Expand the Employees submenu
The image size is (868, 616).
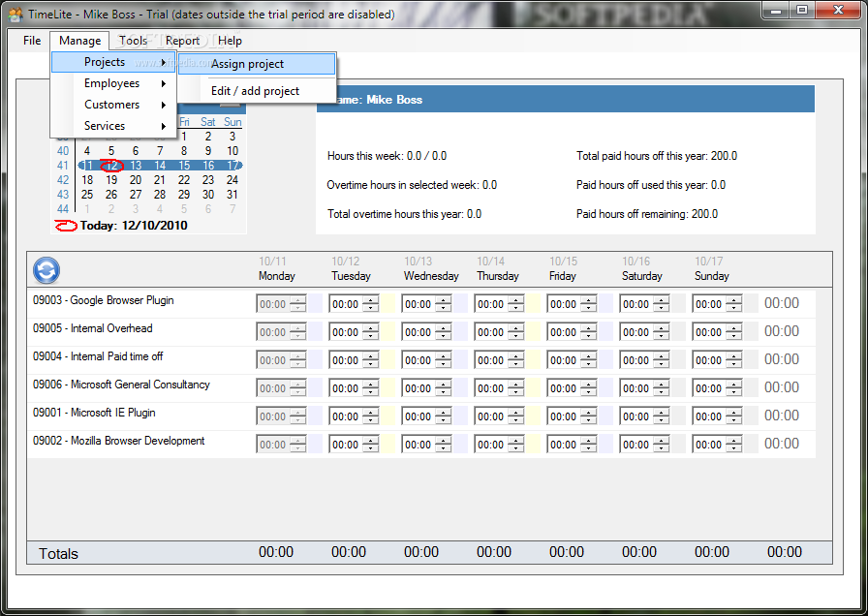(x=113, y=83)
